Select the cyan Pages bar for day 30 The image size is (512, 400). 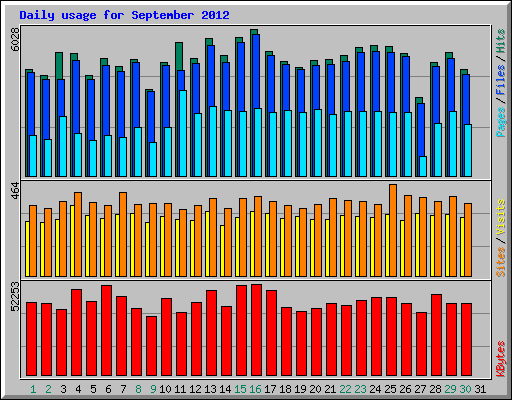pyautogui.click(x=468, y=150)
